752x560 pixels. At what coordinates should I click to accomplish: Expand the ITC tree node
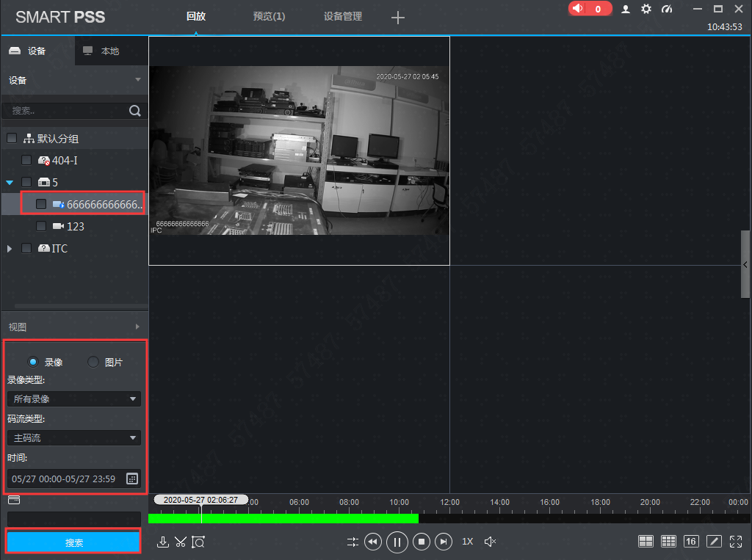click(x=10, y=249)
